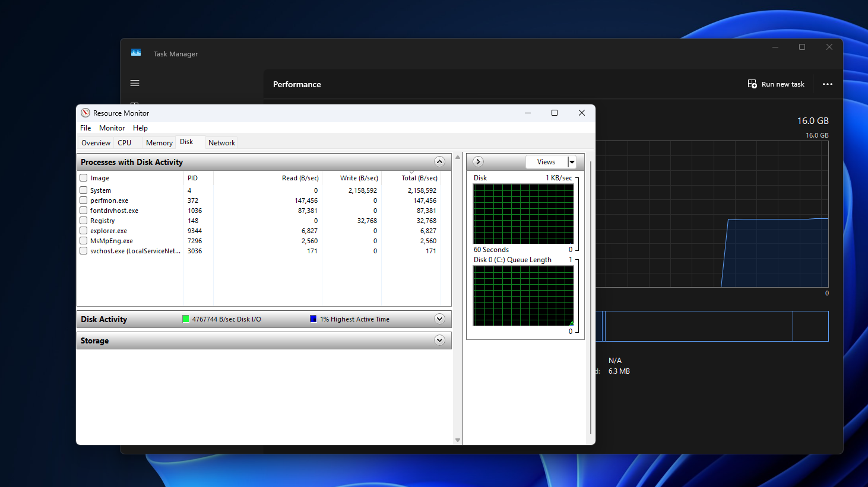Open Task Manager's three-dot more options menu

(x=828, y=84)
